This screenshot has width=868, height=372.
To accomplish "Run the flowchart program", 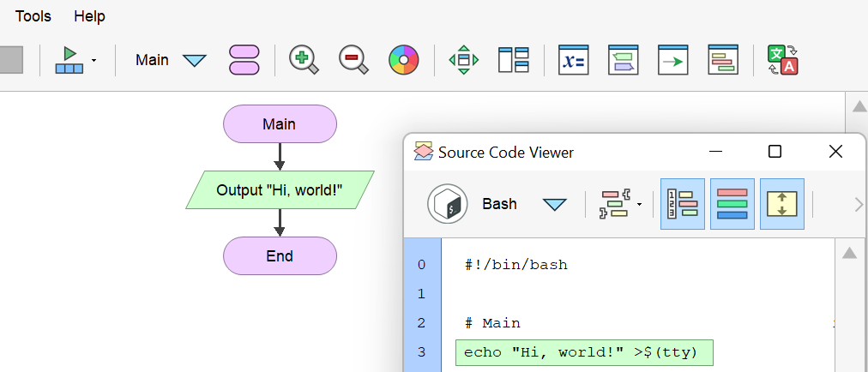I will [x=69, y=60].
